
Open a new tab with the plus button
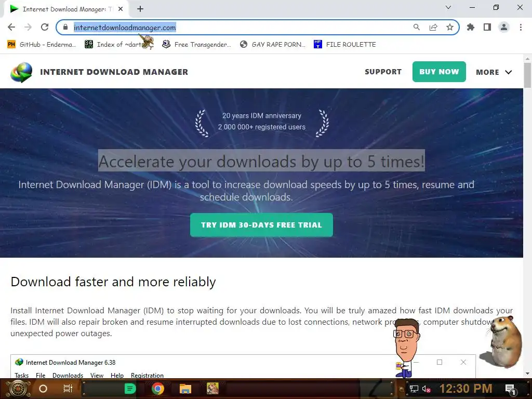click(140, 9)
